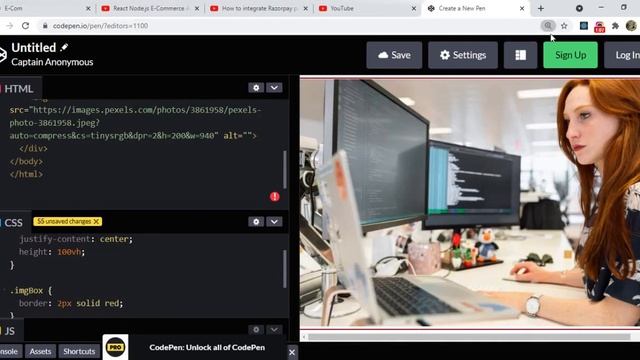Expand the HTML panel dropdown chevron

[x=274, y=88]
